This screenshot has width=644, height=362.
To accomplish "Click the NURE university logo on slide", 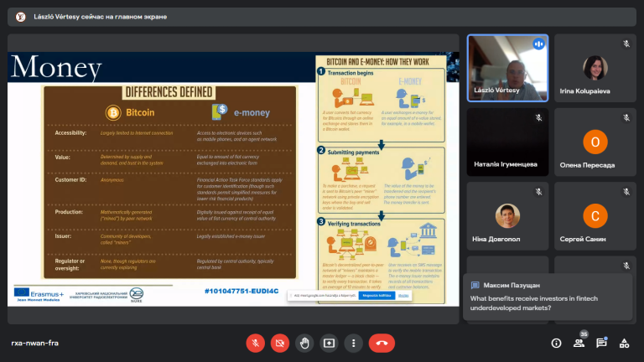I will coord(137,295).
